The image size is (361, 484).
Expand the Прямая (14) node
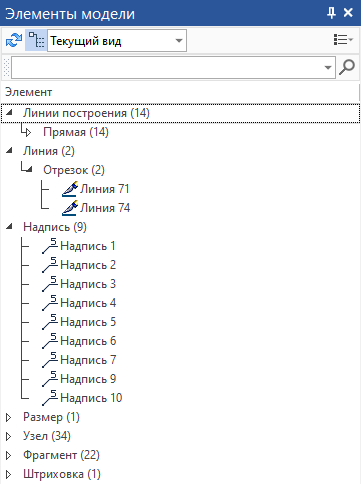[28, 133]
